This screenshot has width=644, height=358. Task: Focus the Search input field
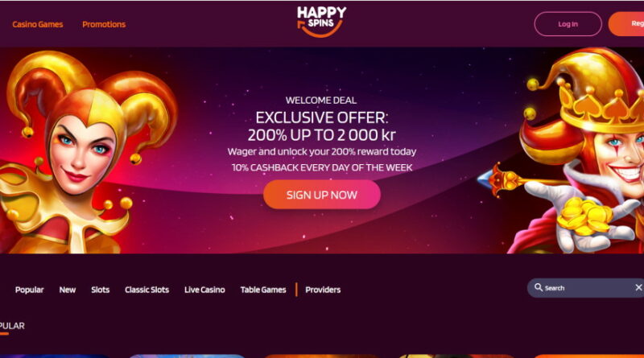pyautogui.click(x=588, y=288)
